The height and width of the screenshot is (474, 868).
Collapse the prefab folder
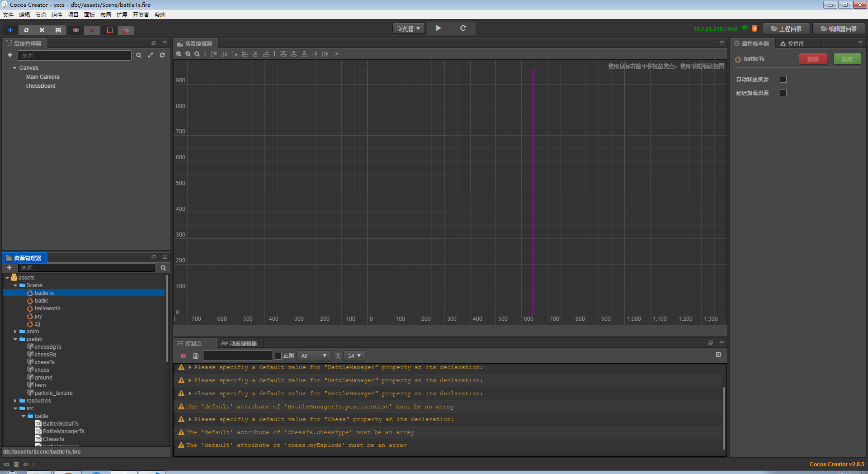tap(15, 339)
